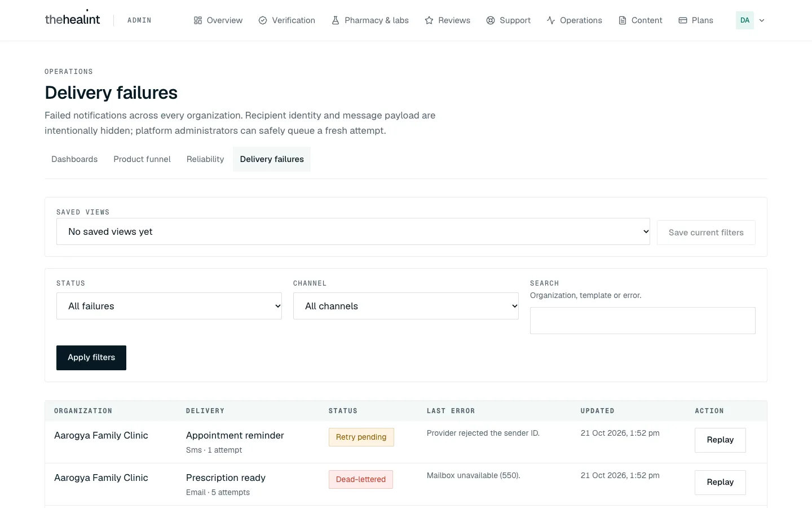812x508 pixels.
Task: Navigate to Reviews
Action: click(448, 20)
